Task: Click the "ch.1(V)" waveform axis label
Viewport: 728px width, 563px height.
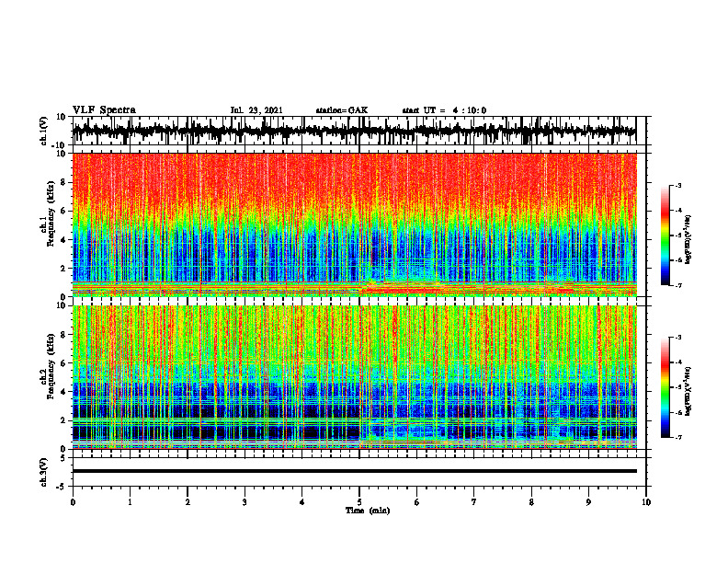Action: [44, 131]
